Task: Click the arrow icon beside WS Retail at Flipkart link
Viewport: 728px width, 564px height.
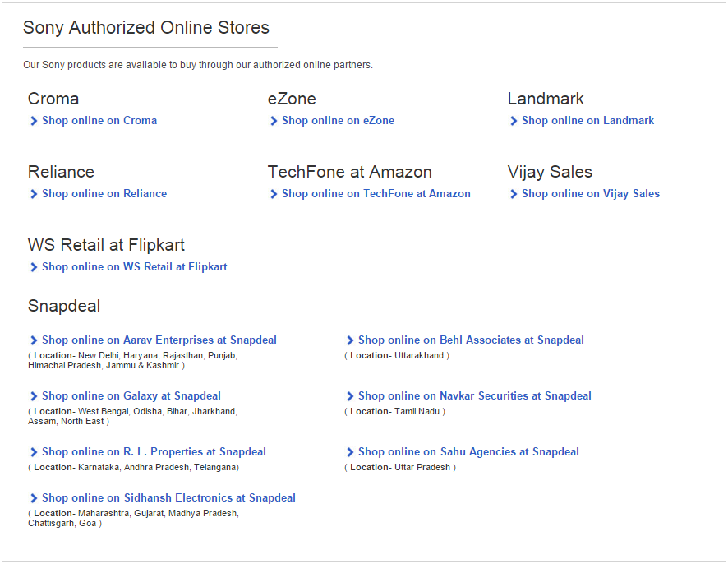Action: coord(34,267)
